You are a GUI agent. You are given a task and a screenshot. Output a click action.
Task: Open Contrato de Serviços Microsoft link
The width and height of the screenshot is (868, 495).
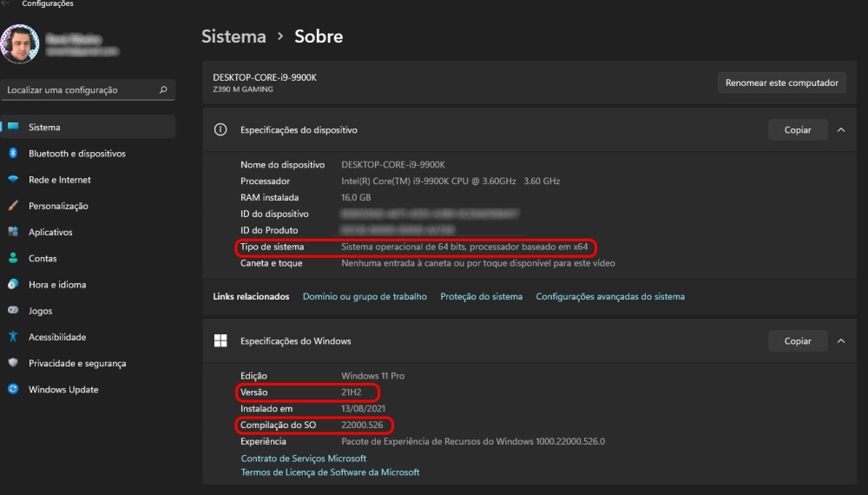pos(303,458)
